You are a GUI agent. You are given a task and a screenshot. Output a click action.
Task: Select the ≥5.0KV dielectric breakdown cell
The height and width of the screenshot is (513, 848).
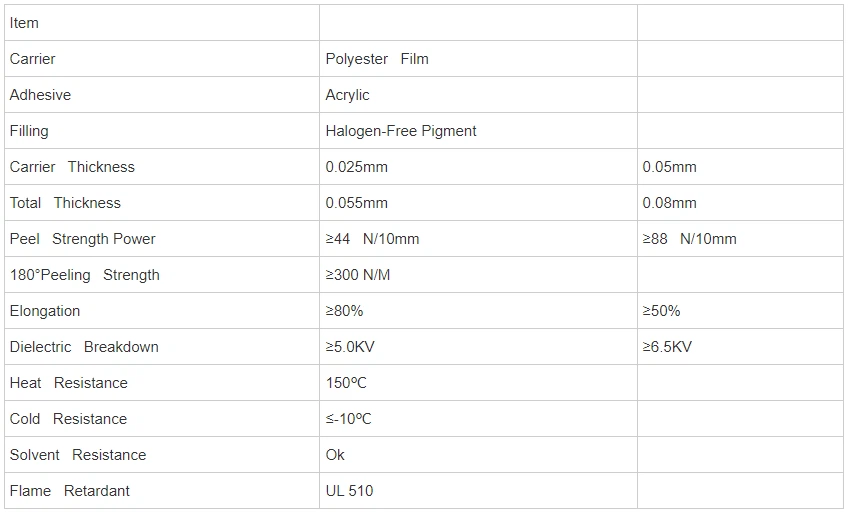click(478, 347)
